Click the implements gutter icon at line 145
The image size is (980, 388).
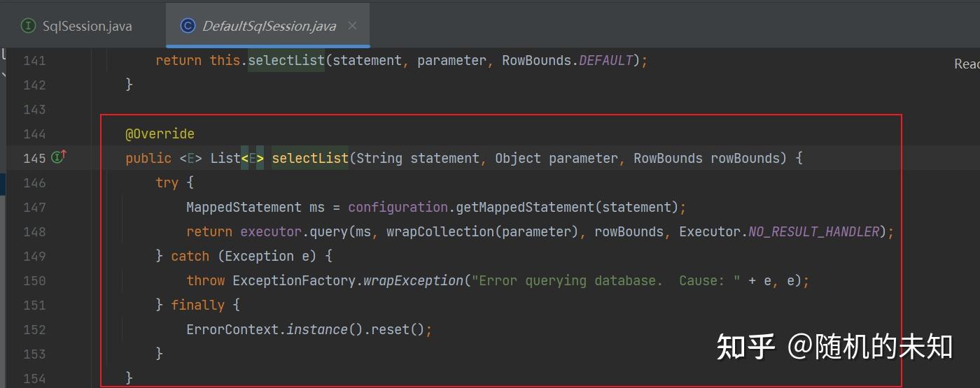point(59,157)
